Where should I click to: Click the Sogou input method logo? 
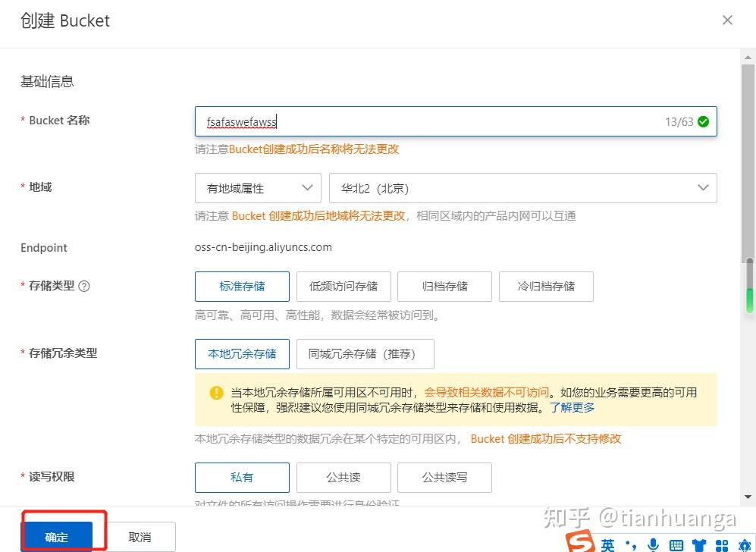[x=579, y=543]
